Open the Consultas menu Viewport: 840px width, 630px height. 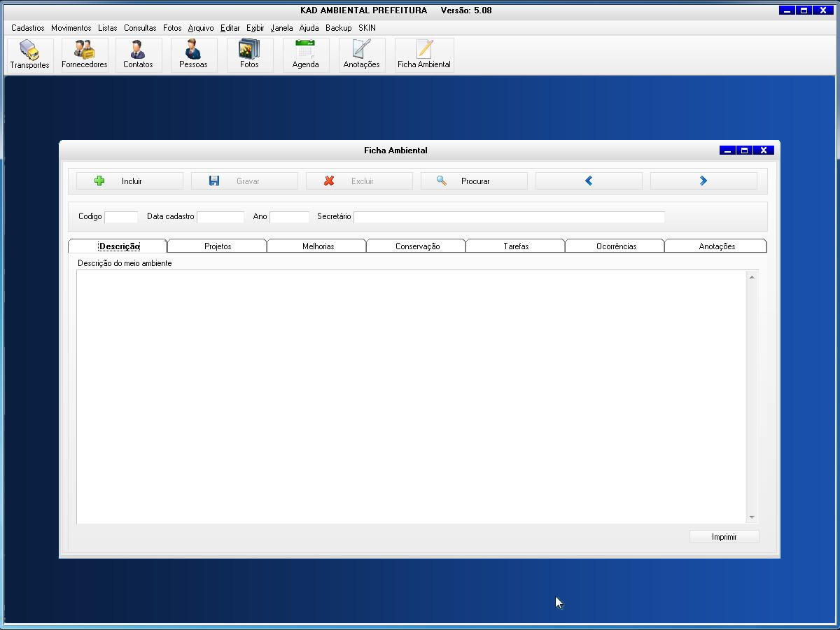point(140,28)
